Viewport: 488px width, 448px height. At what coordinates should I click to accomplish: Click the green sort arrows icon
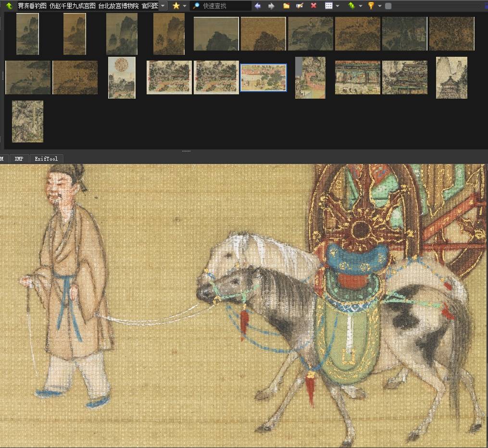pyautogui.click(x=351, y=6)
